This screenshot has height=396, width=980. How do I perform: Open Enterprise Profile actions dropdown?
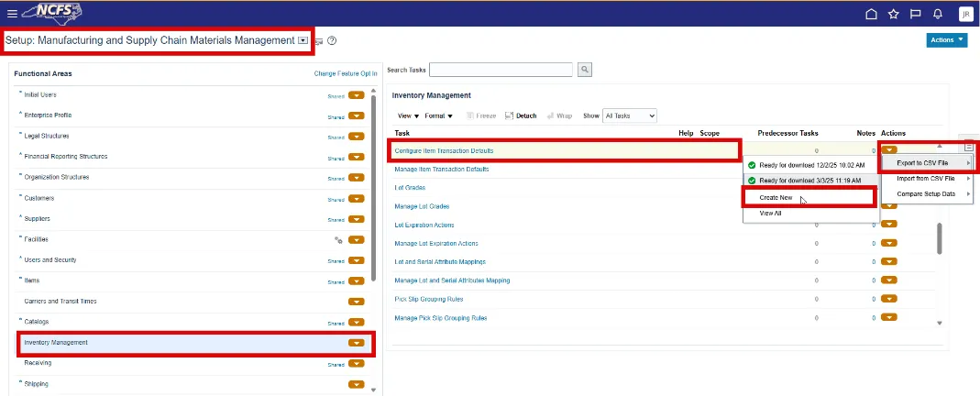357,116
